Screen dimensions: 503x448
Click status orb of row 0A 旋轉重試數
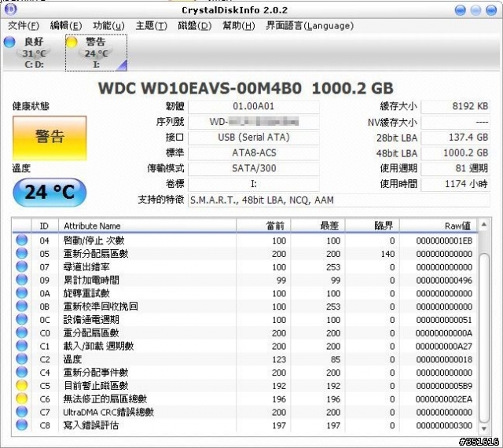[x=22, y=292]
